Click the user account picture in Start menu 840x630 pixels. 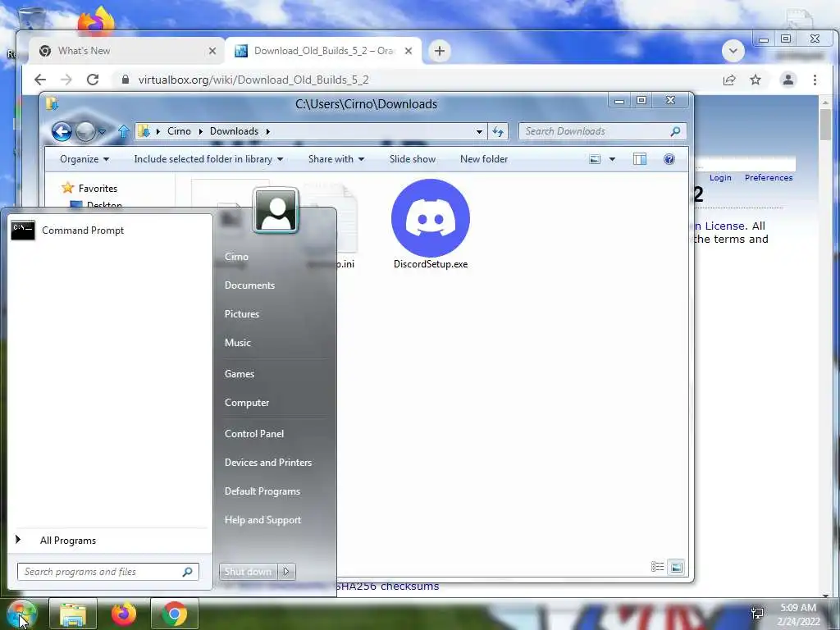(276, 210)
